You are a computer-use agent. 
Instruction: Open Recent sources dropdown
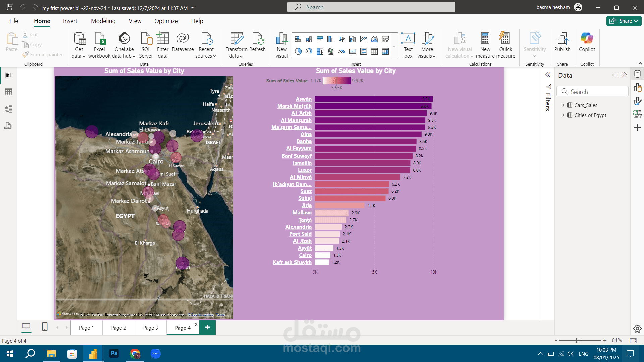206,45
